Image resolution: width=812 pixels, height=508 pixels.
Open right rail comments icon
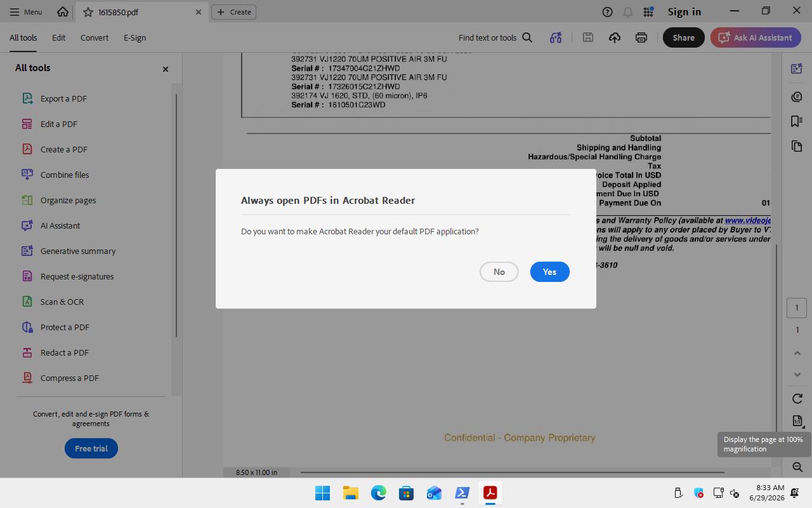[x=797, y=97]
